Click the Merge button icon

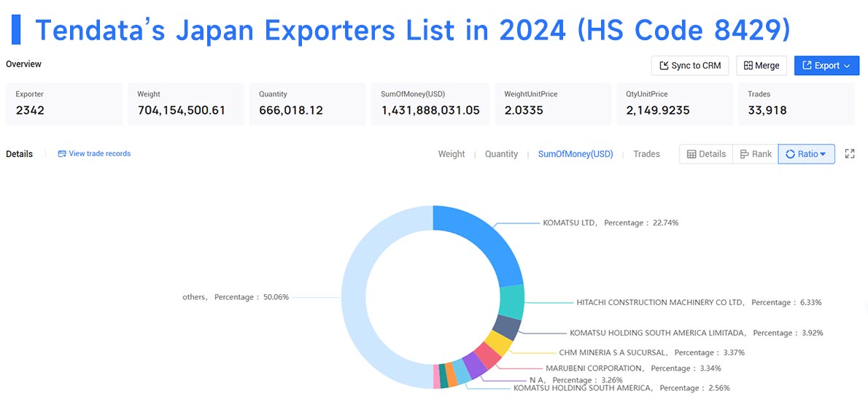(748, 66)
